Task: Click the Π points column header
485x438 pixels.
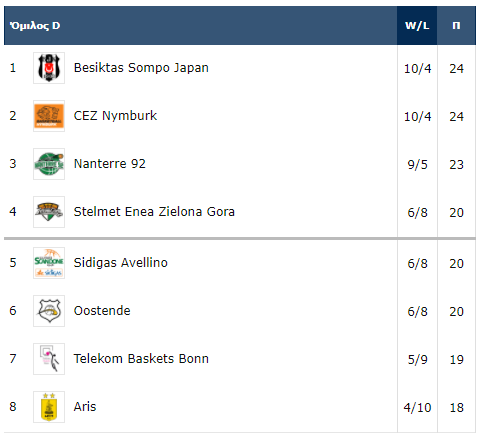Action: (x=456, y=26)
